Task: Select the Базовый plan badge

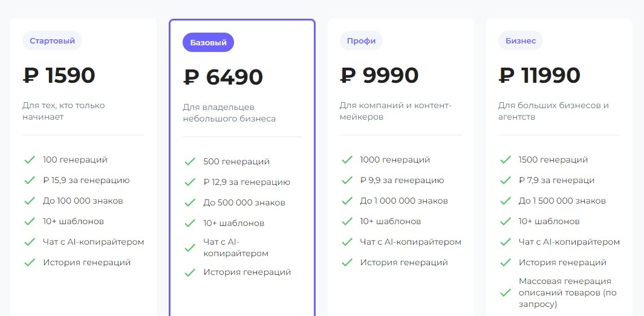Action: point(208,43)
